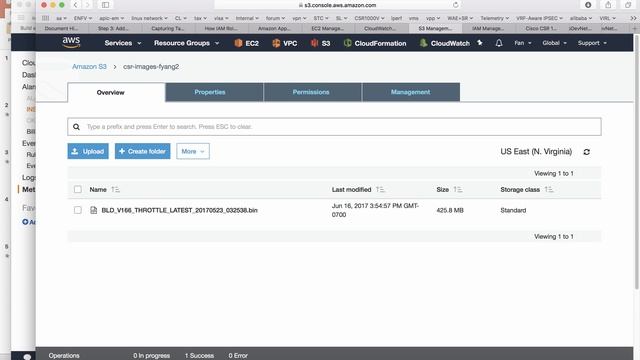
Task: Open the Support dropdown
Action: pyautogui.click(x=592, y=43)
